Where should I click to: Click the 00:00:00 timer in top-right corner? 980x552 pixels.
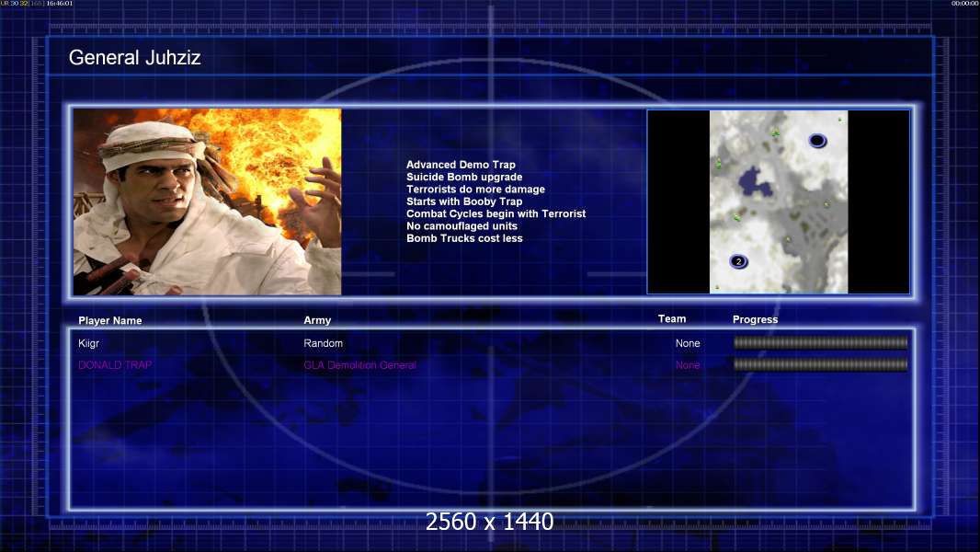click(x=964, y=4)
